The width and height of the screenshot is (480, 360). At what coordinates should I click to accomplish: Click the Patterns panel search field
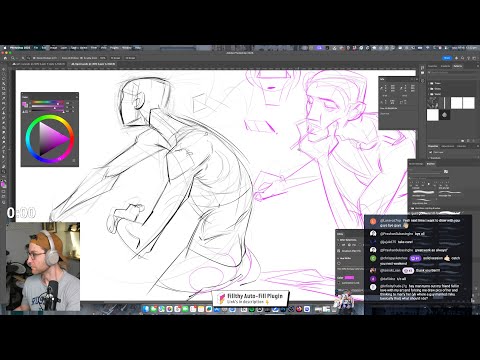point(453,72)
